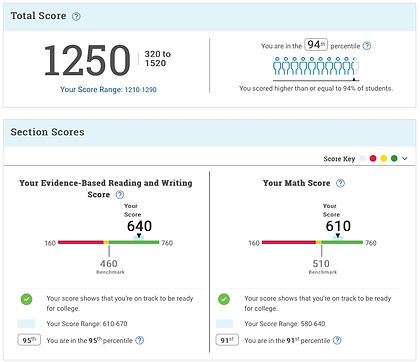Click the yellow Score Key dot

pyautogui.click(x=384, y=158)
